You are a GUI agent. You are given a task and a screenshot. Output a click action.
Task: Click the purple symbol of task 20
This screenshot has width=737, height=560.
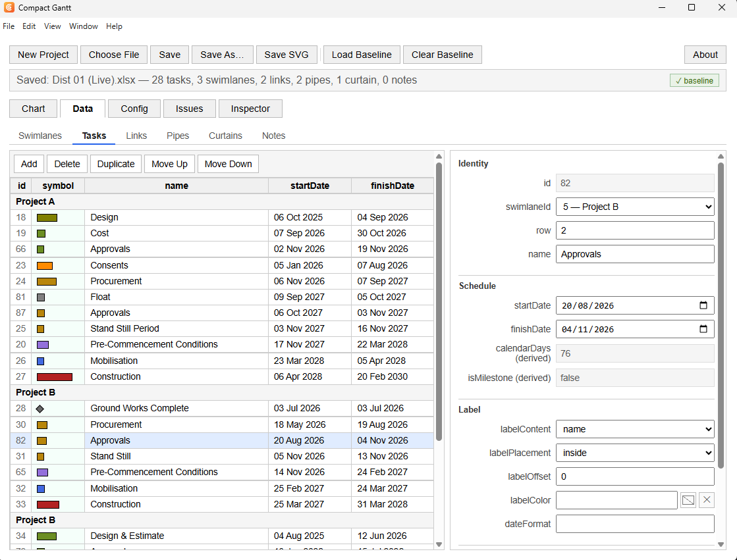43,345
